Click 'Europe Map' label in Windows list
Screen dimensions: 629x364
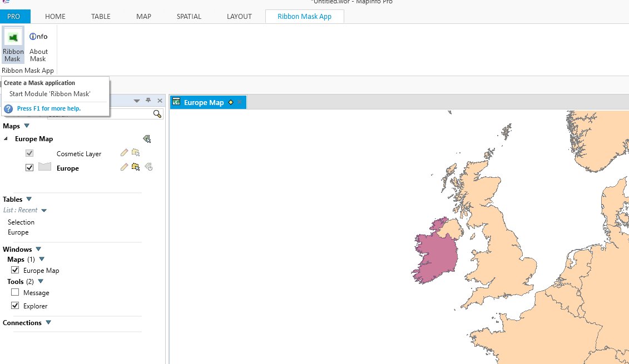(41, 271)
